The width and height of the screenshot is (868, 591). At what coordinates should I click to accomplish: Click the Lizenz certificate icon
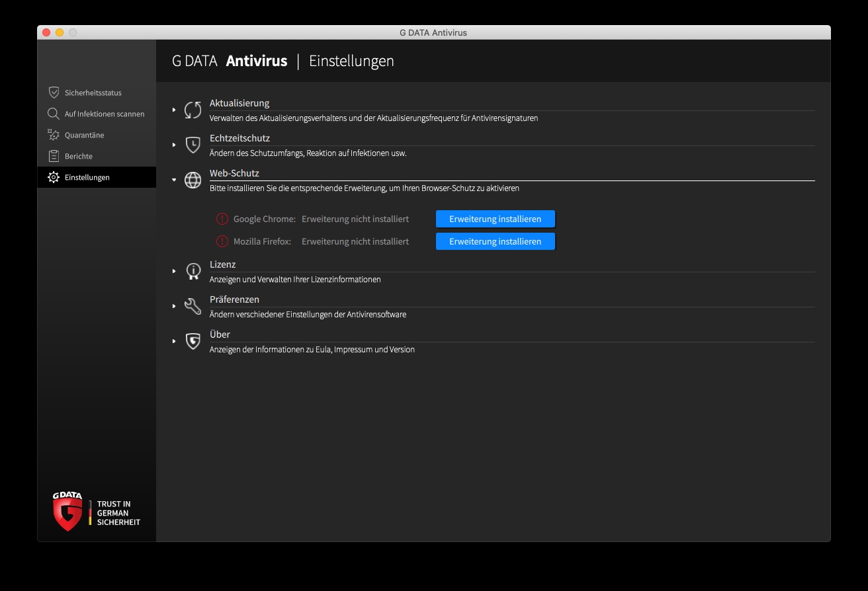[x=193, y=271]
